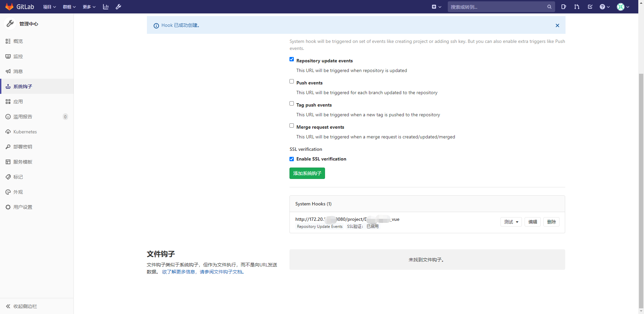Open the help dropdown in the navbar
This screenshot has height=314, width=644.
pos(604,7)
